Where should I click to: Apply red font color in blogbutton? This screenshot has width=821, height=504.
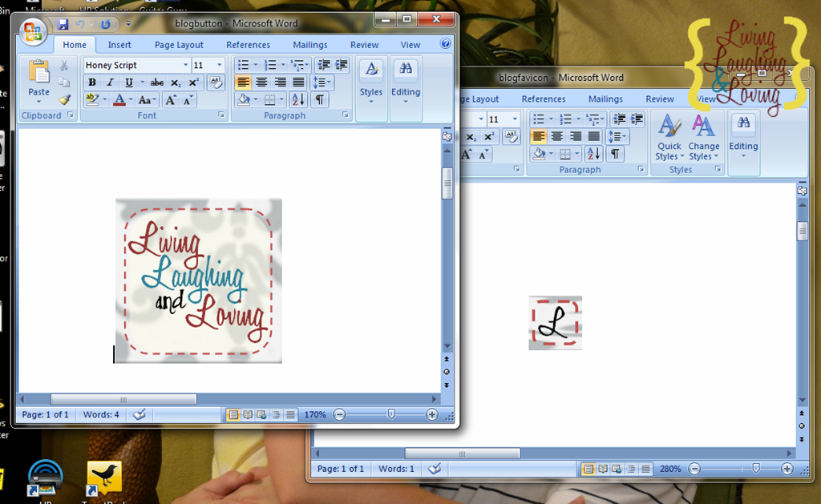119,99
